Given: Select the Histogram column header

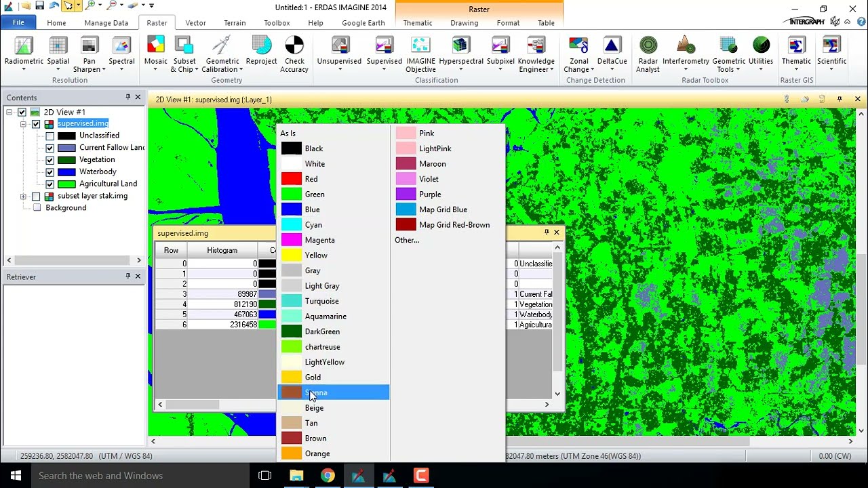Looking at the screenshot, I should 222,250.
